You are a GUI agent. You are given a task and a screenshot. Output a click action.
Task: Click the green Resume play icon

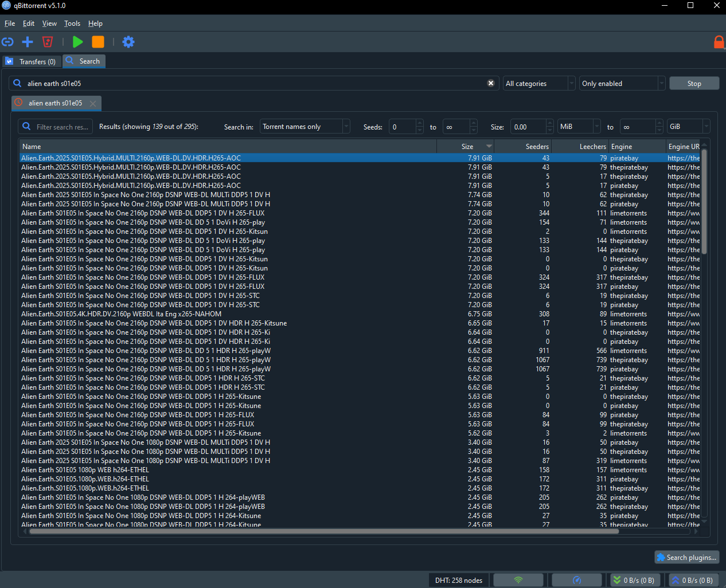78,42
